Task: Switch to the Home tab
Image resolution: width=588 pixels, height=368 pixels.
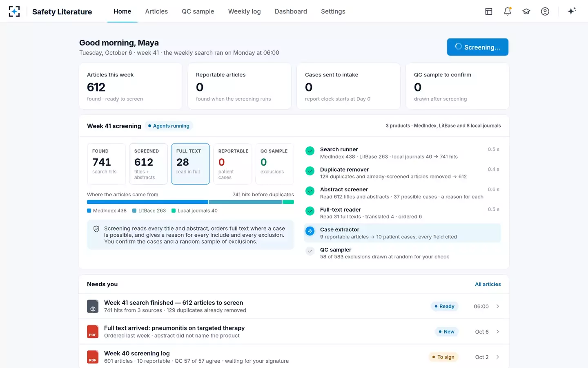Action: coord(122,11)
